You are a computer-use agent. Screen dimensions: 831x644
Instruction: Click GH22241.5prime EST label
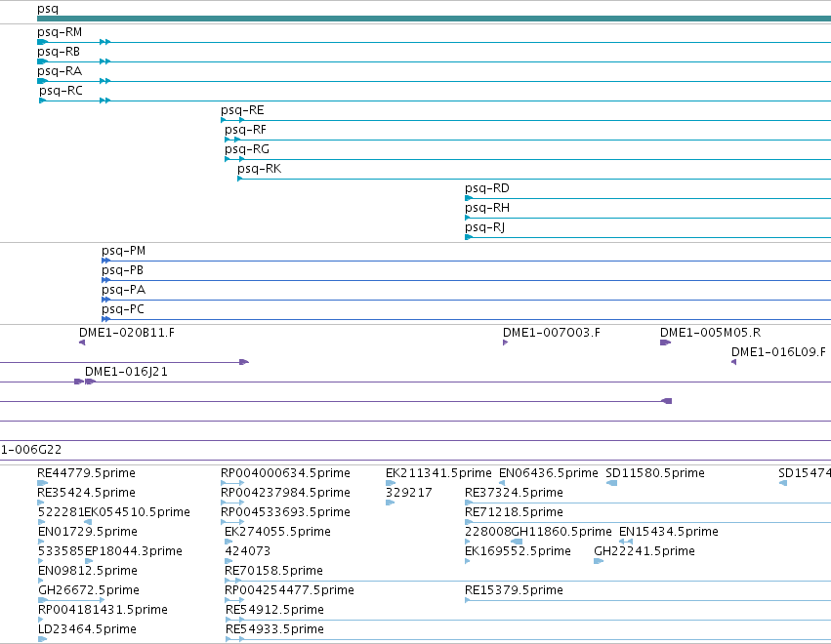644,551
